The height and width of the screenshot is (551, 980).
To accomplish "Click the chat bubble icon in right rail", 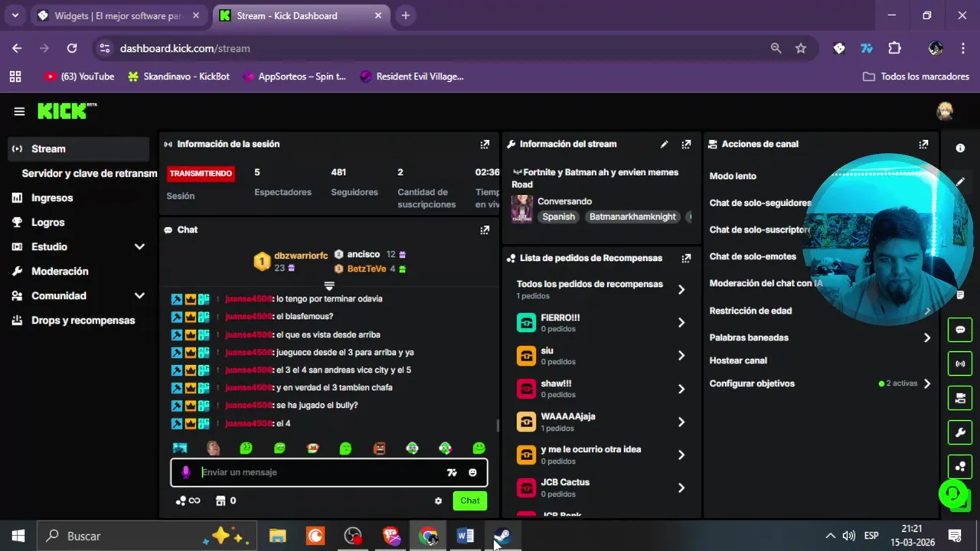I will (960, 330).
